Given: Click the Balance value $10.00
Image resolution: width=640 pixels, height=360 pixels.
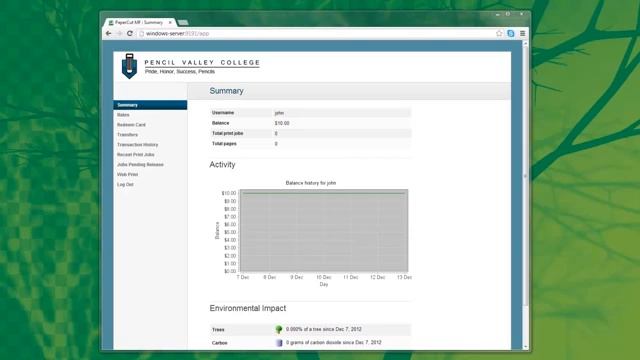Looking at the screenshot, I should pyautogui.click(x=282, y=123).
